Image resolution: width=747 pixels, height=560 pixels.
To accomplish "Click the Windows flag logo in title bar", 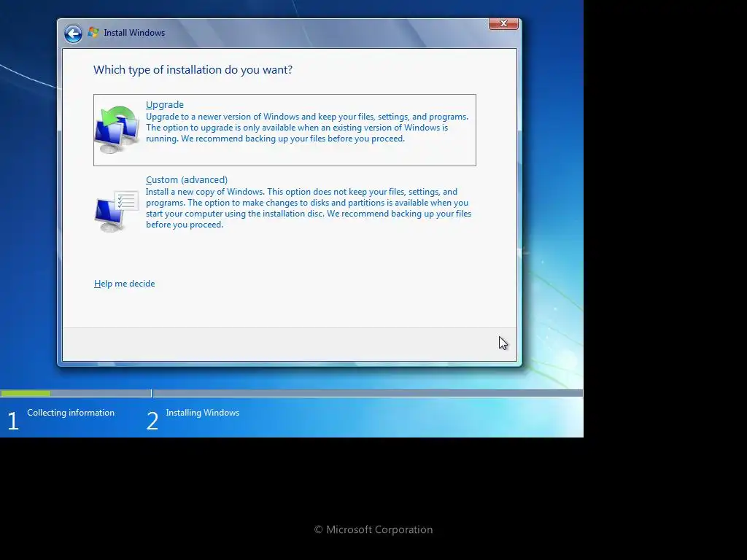I will [93, 32].
